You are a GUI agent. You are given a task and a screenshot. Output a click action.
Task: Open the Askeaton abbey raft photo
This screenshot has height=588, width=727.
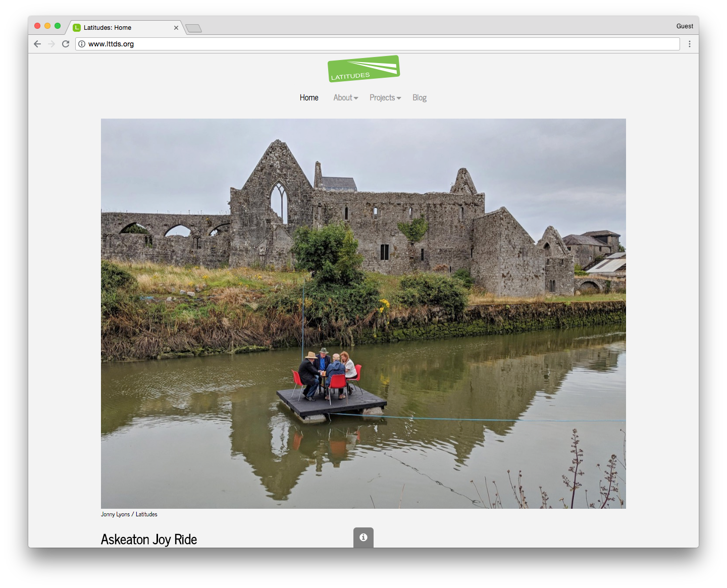click(363, 313)
